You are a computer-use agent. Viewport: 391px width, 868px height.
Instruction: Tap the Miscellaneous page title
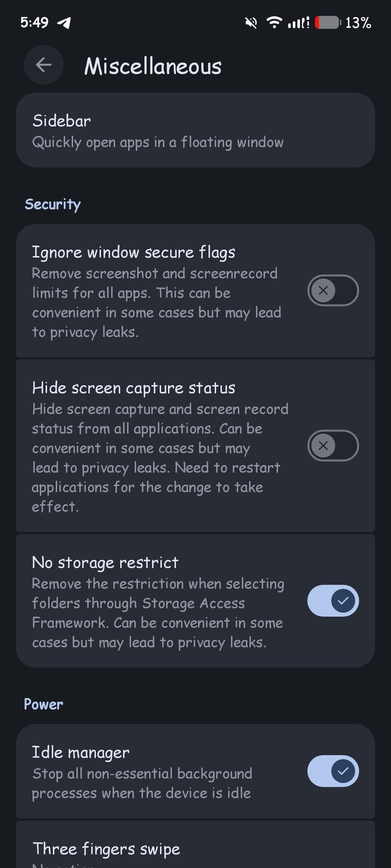pos(153,67)
